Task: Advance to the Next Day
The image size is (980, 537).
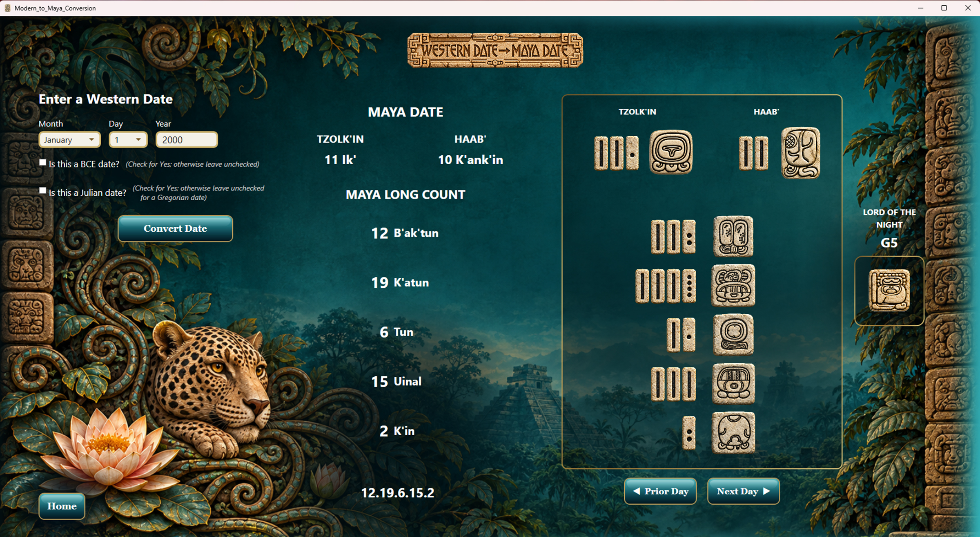Action: click(x=744, y=491)
